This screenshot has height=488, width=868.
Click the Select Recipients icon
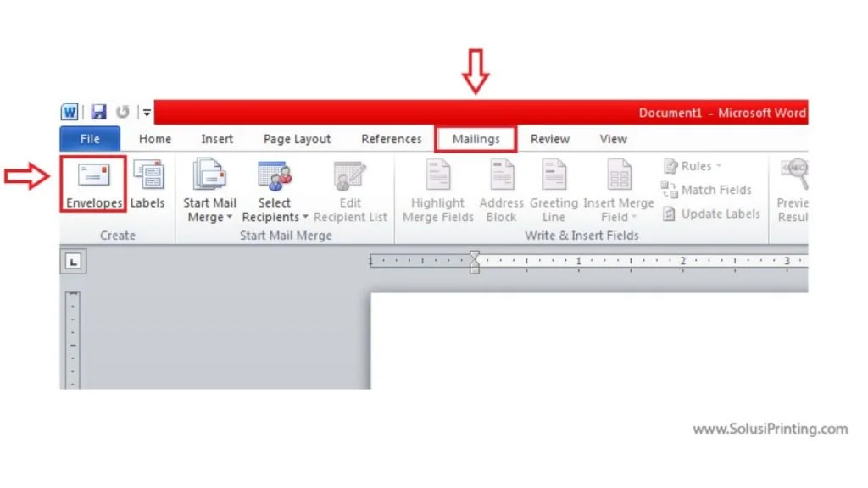[274, 175]
